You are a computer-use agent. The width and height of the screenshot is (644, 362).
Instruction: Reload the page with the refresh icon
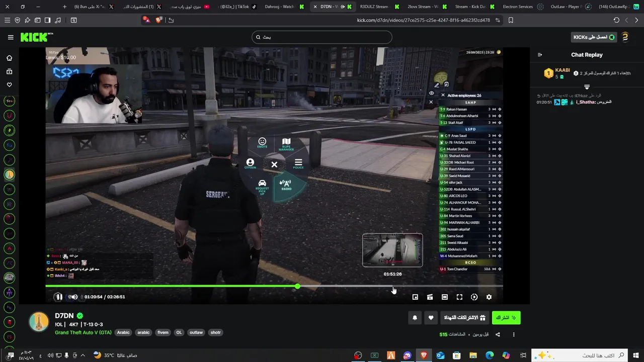point(616,20)
